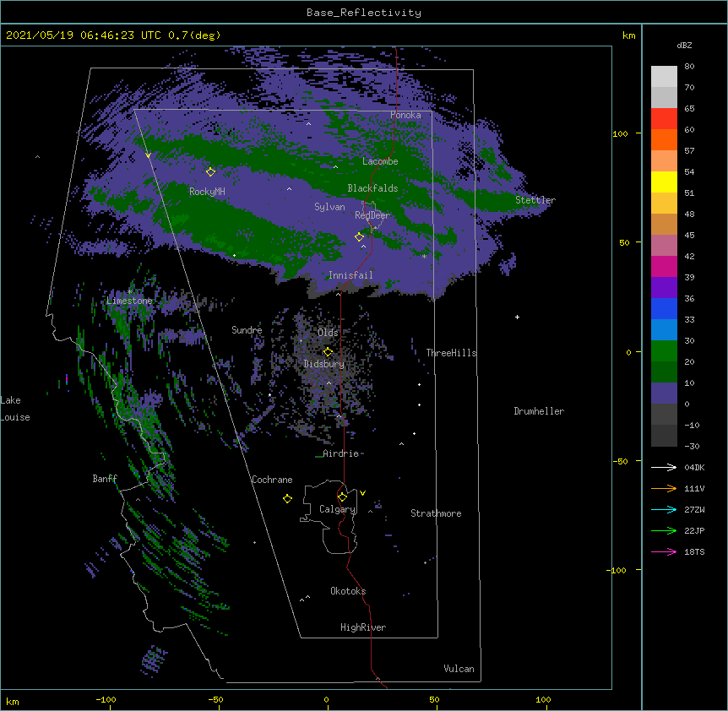
Task: Click the Banff label on the map
Action: tap(105, 479)
